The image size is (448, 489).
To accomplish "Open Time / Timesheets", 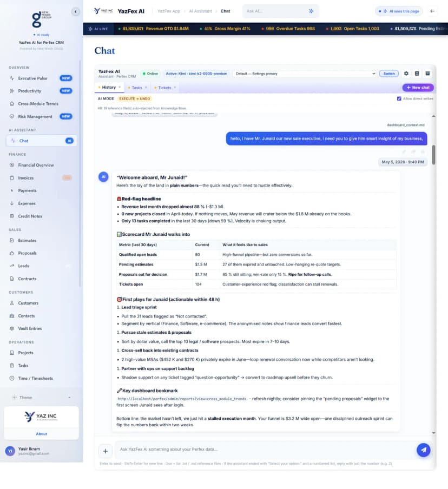I will tap(41, 379).
